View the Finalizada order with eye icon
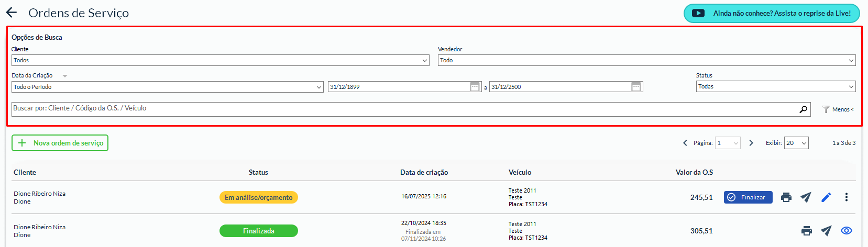The image size is (868, 247). coord(847,231)
